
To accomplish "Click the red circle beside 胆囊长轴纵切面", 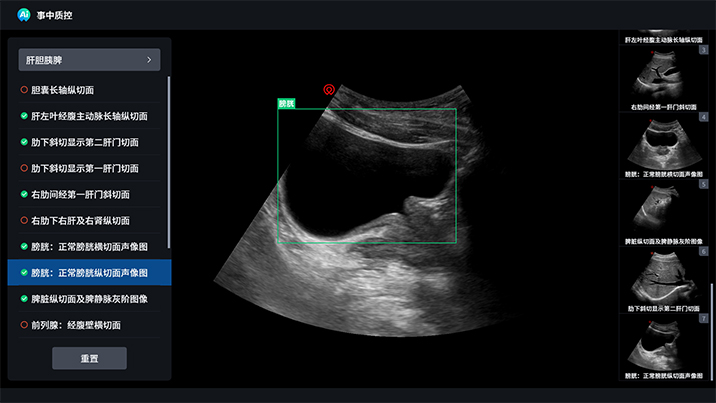I will coord(24,90).
